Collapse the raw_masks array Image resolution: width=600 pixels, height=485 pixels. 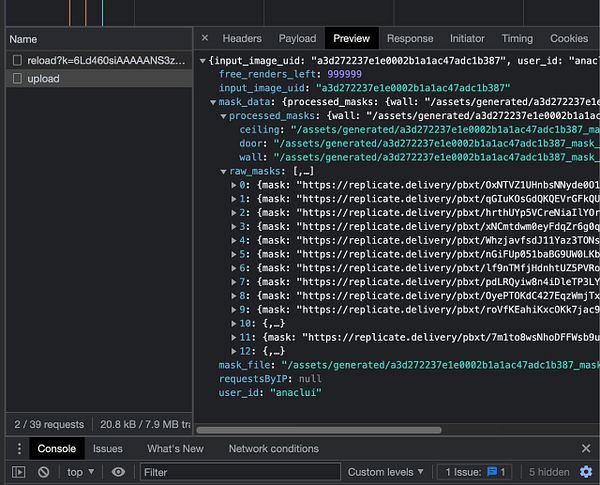point(222,172)
